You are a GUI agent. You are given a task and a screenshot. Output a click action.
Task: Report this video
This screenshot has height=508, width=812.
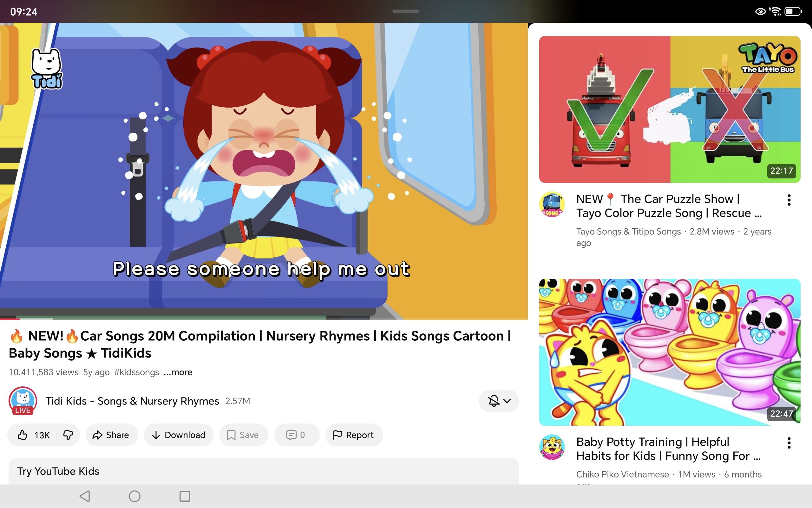[354, 435]
